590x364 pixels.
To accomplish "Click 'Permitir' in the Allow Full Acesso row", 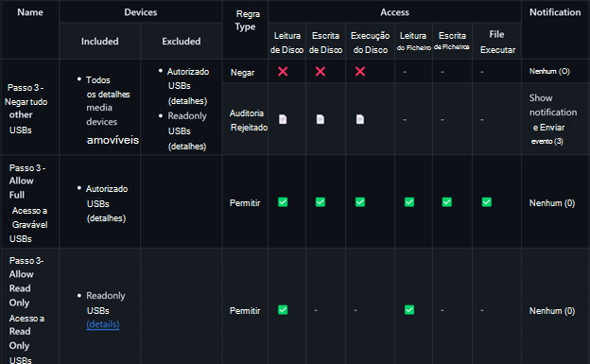I will (x=245, y=203).
